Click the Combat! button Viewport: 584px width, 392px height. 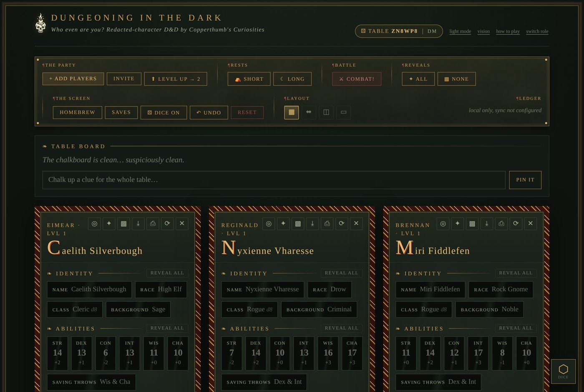click(x=357, y=79)
